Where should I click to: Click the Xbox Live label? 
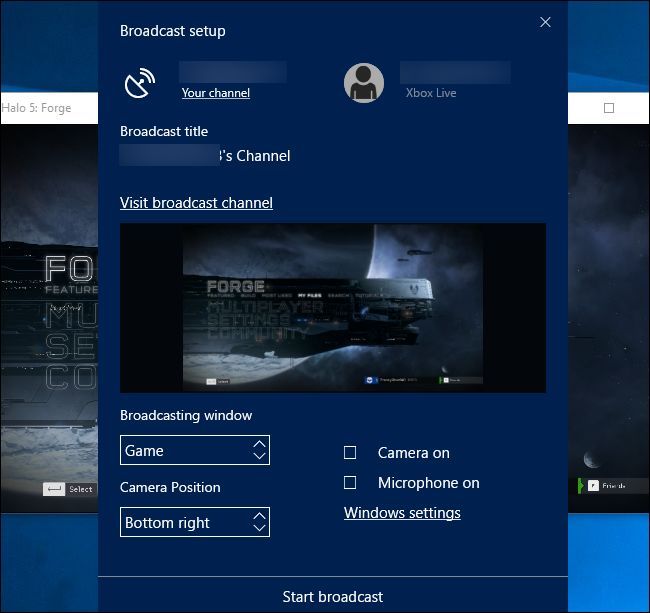(431, 93)
